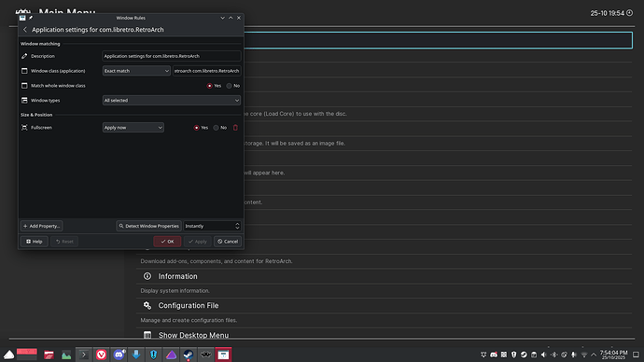Click the Window Rules titlebar keep-below chevron
The width and height of the screenshot is (644, 362).
(223, 18)
